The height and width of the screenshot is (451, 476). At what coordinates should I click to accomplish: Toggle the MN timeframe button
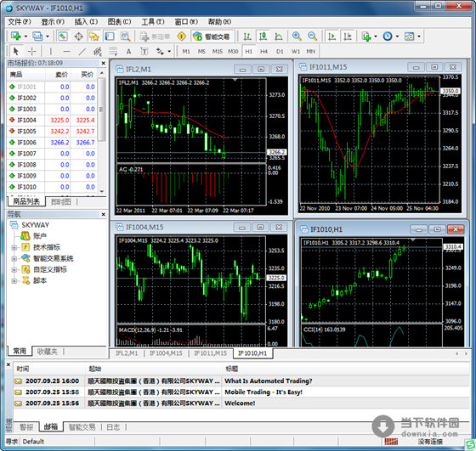[x=310, y=51]
